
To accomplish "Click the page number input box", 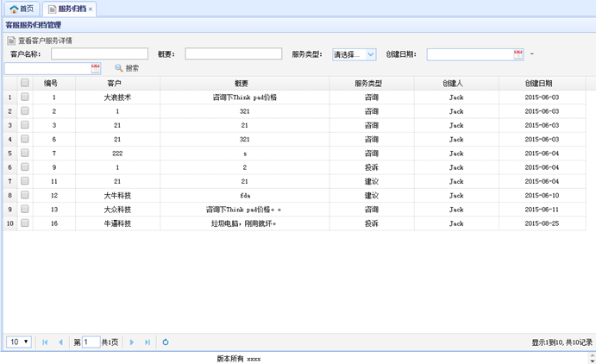I will click(91, 342).
